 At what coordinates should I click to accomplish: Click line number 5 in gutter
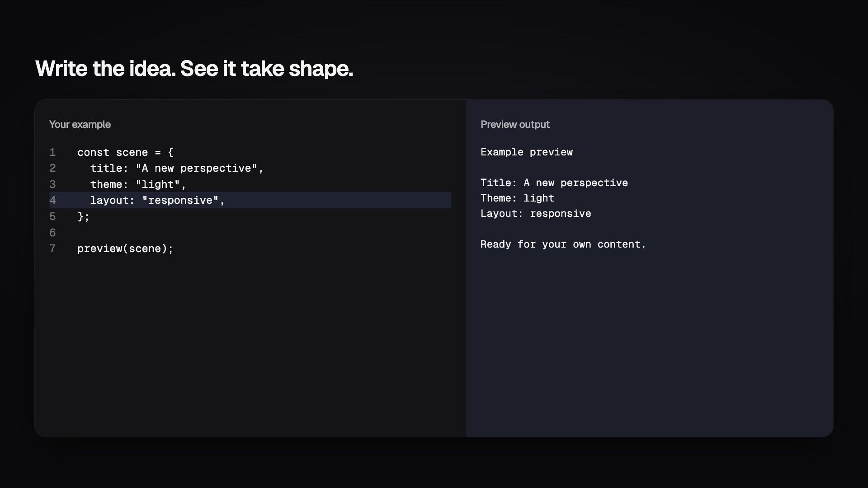(52, 216)
